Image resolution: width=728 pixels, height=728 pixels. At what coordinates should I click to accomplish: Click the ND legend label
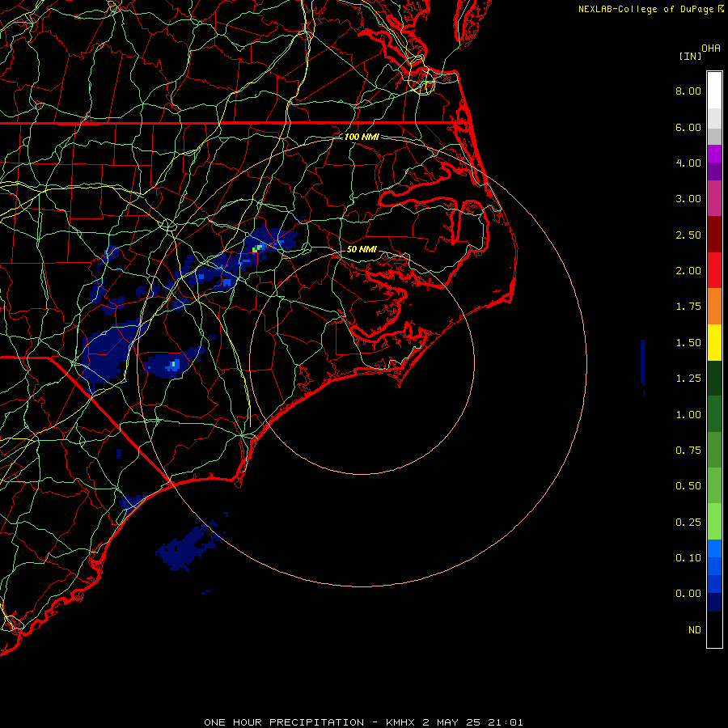pos(695,630)
